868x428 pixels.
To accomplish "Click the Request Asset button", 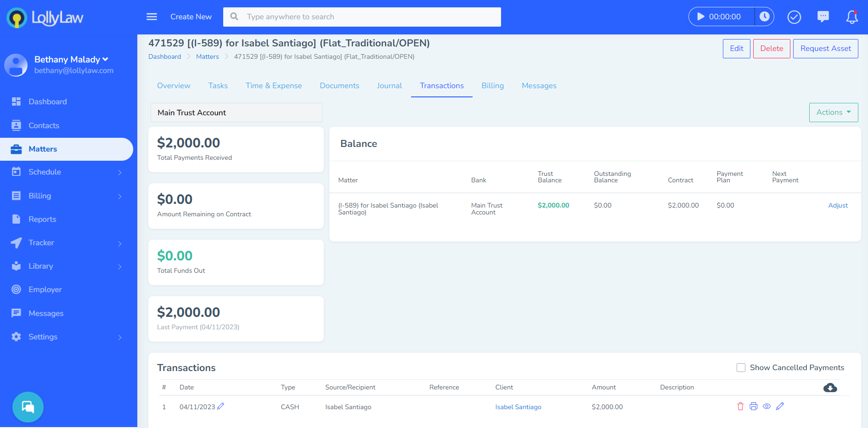I will (x=825, y=49).
